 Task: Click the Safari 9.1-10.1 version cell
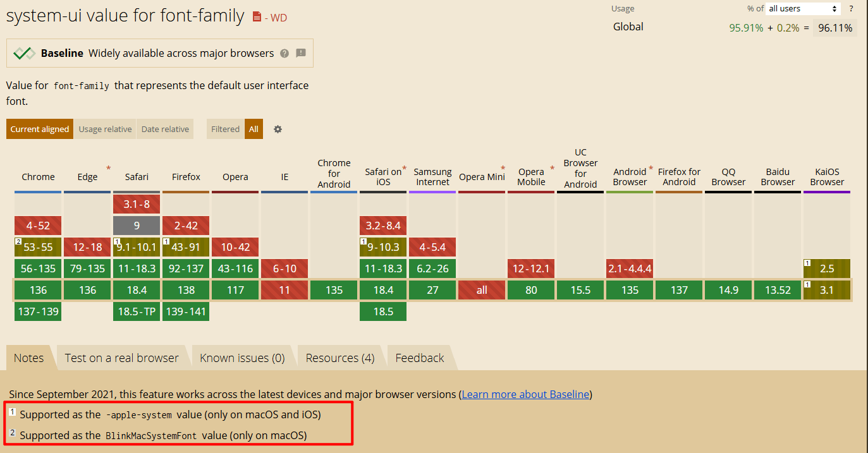[137, 247]
